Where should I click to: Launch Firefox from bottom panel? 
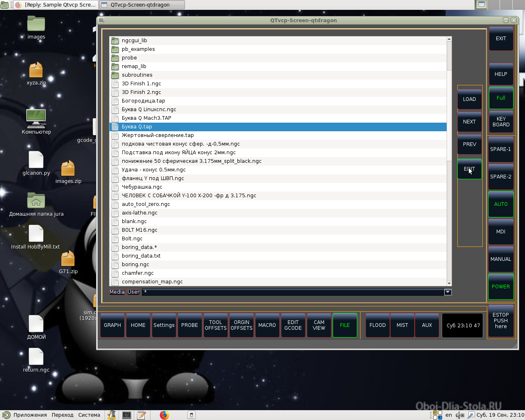[x=164, y=415]
